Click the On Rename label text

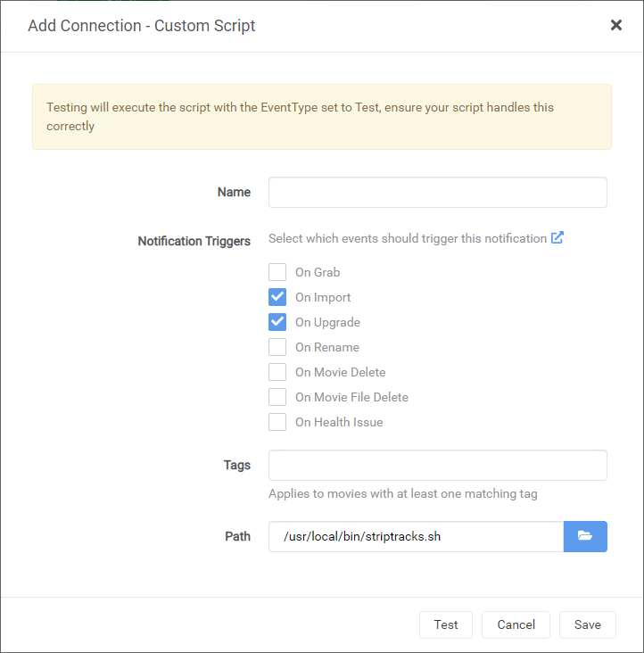327,347
